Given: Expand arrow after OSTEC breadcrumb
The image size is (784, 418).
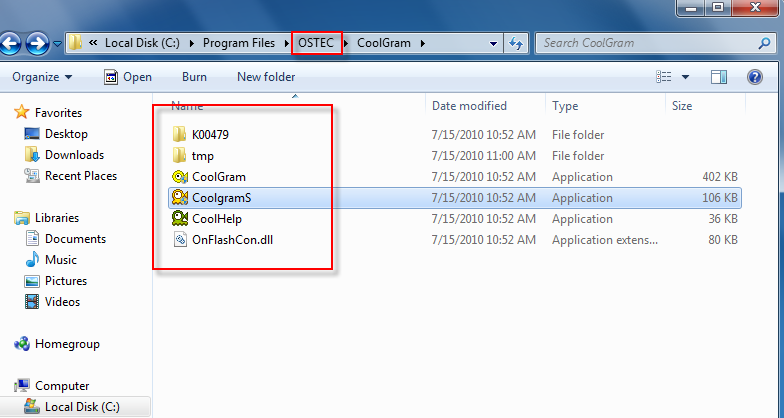Looking at the screenshot, I should coord(346,44).
